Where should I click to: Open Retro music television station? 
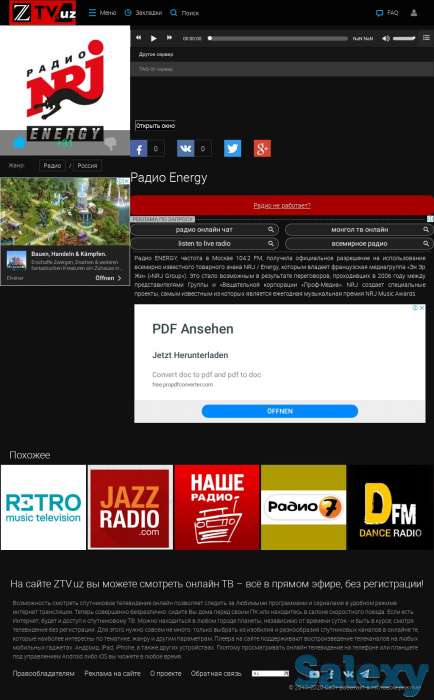pyautogui.click(x=43, y=508)
